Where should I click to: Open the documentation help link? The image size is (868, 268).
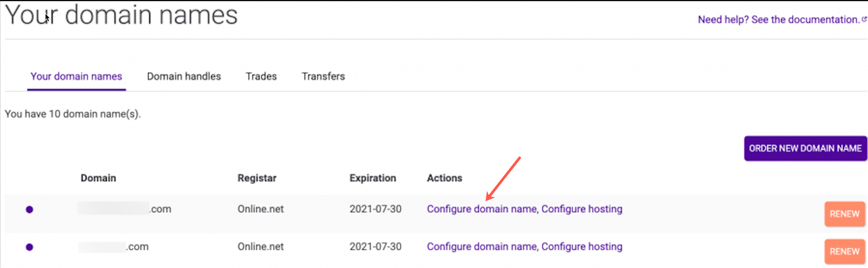coord(778,20)
